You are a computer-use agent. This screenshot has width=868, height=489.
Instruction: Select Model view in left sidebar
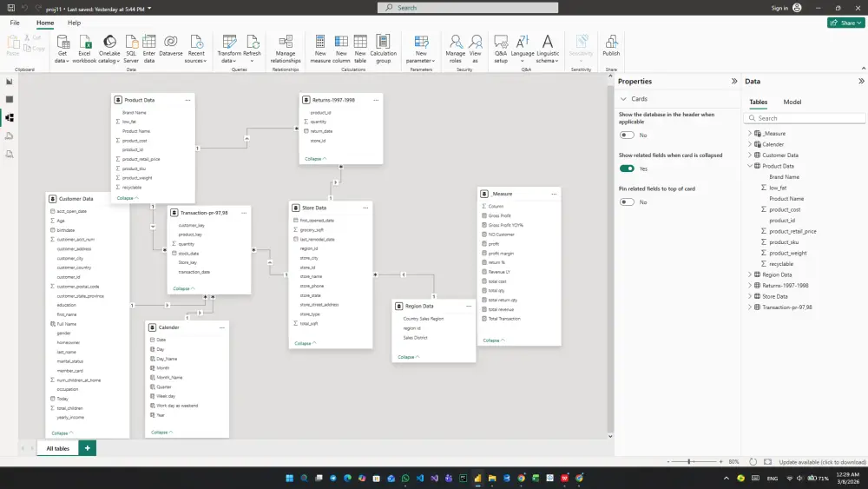tap(10, 118)
